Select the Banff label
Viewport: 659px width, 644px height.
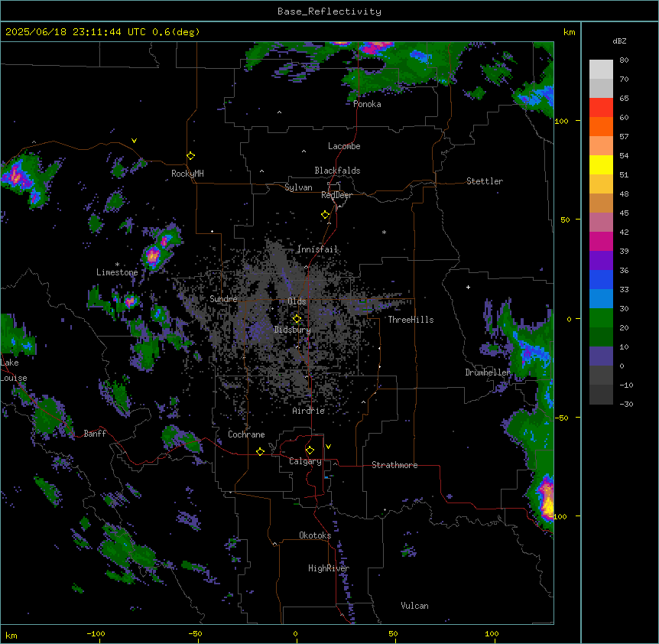(x=95, y=434)
